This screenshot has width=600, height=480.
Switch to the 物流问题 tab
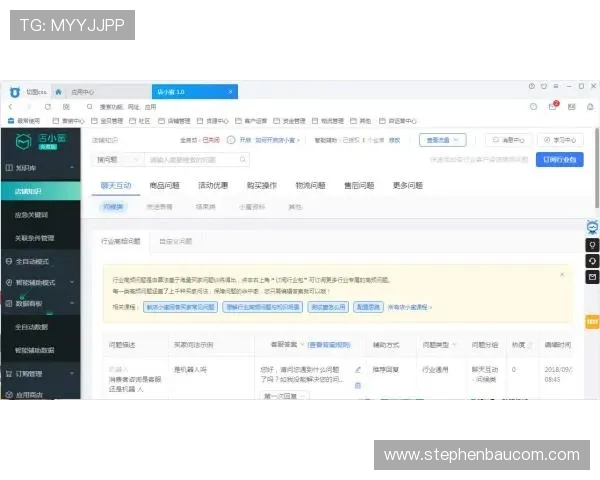click(310, 186)
